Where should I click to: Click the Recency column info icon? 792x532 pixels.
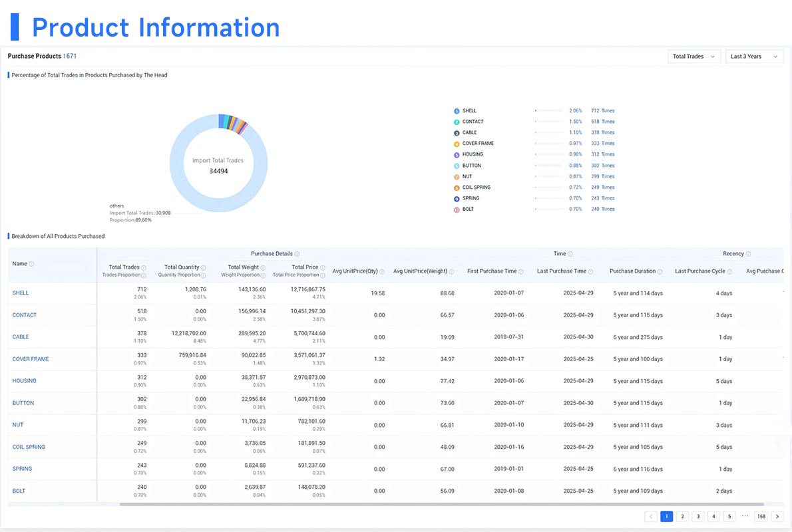(x=749, y=253)
